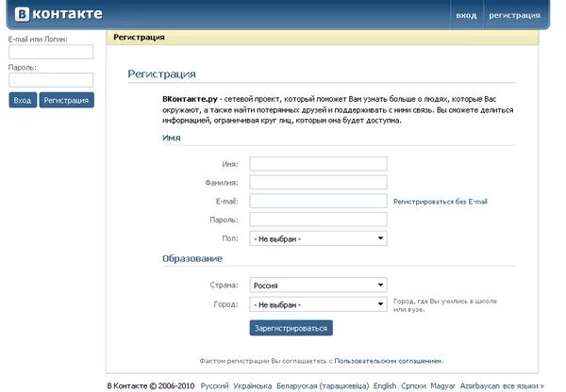Click the 'Регистрация' tab title in yellow bar
Viewport: 566px width, 392px height.
[x=139, y=37]
